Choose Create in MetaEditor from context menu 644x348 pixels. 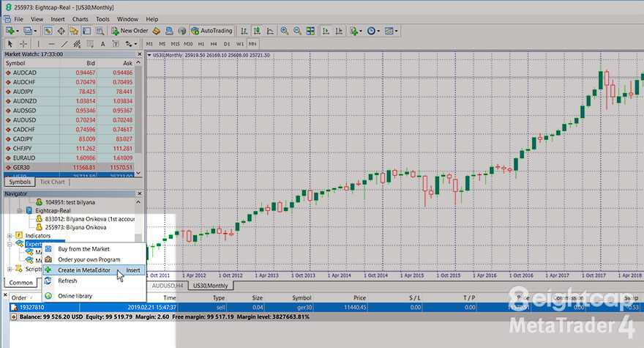[x=94, y=270]
